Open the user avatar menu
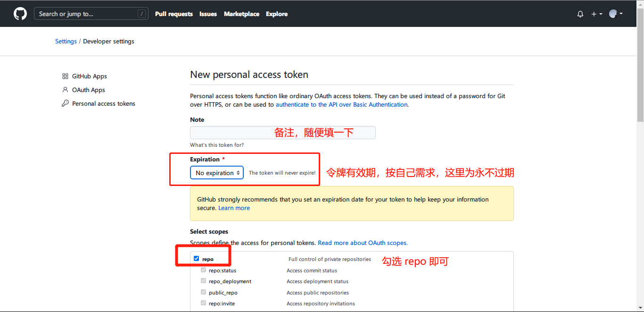This screenshot has width=644, height=312. tap(616, 14)
